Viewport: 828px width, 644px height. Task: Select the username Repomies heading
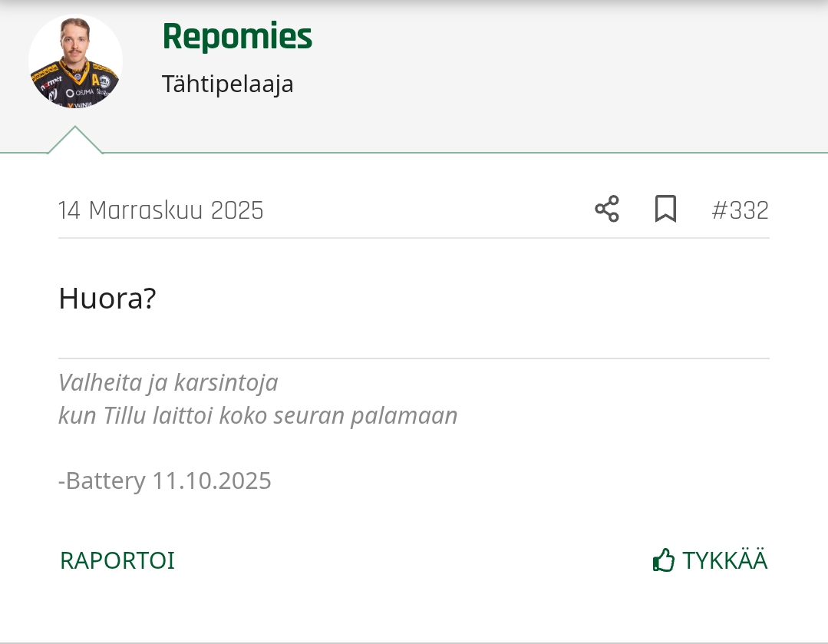click(237, 36)
